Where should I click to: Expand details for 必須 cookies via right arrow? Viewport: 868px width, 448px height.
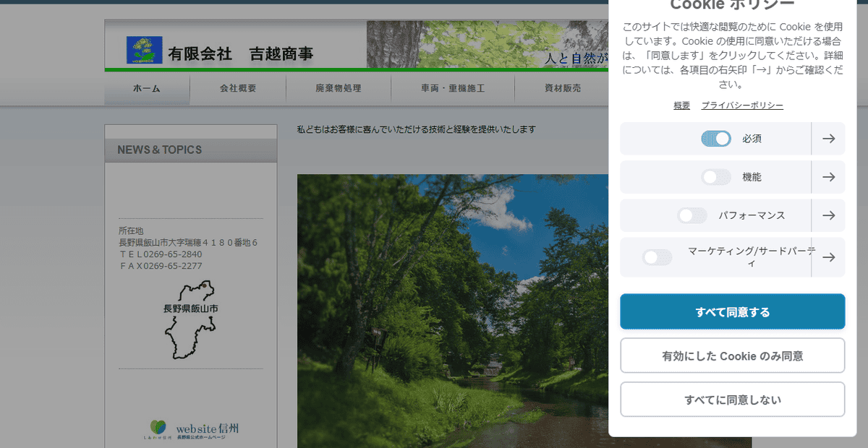pos(828,138)
